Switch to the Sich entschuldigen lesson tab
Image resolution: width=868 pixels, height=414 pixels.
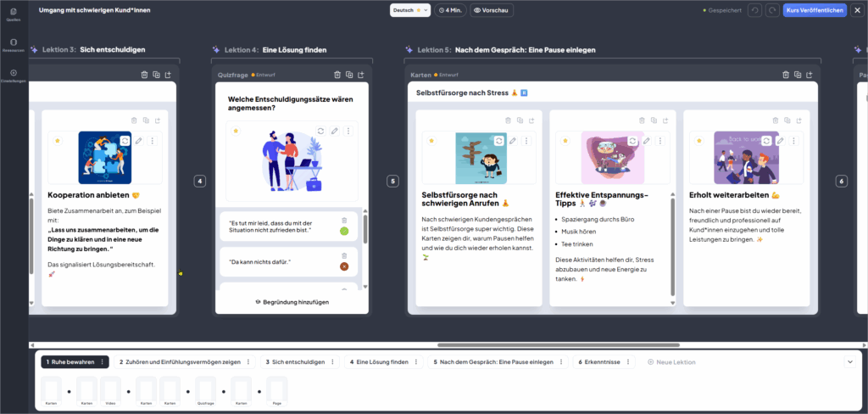(x=294, y=361)
